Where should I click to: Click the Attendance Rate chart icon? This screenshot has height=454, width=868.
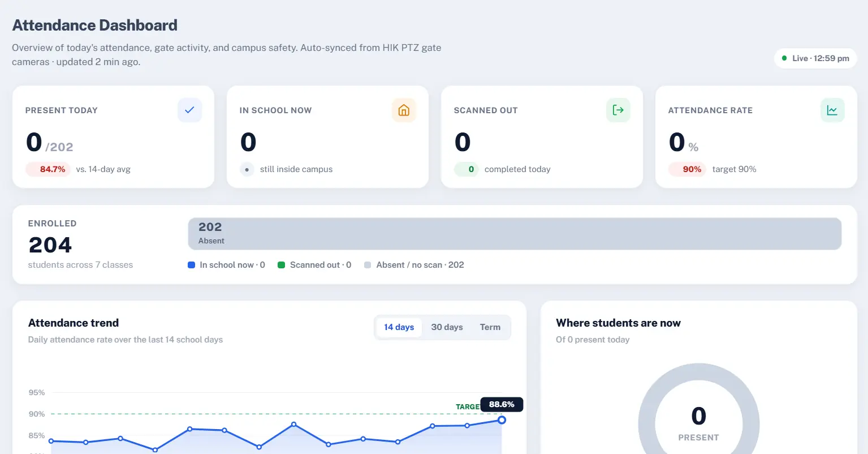(832, 110)
